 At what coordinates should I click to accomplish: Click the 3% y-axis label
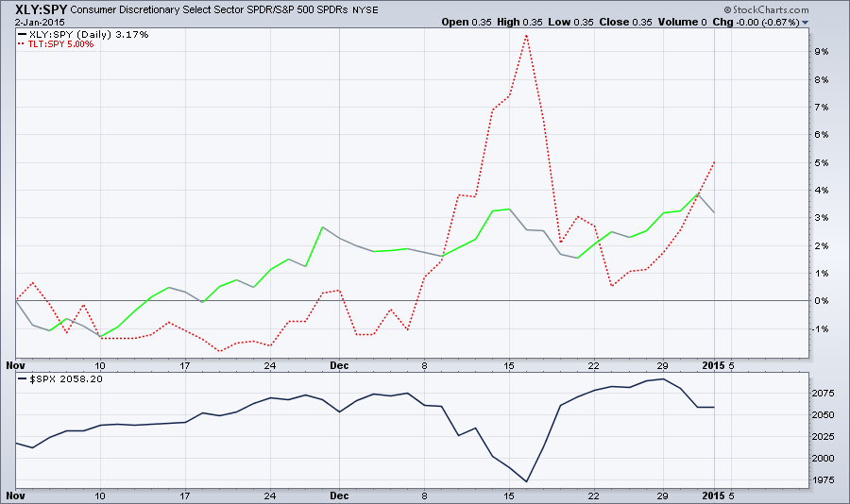point(822,218)
